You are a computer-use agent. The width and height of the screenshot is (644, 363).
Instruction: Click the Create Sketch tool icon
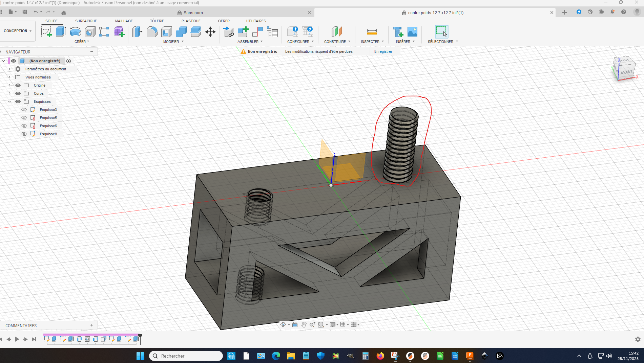(x=46, y=32)
